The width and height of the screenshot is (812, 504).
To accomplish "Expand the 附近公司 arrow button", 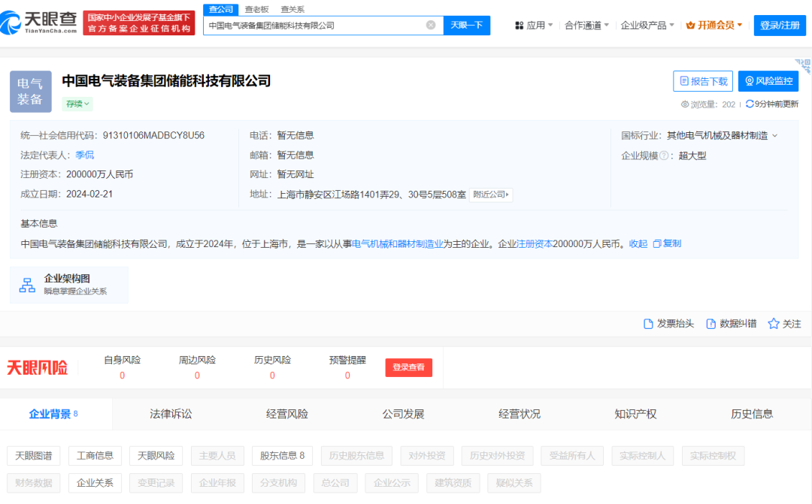I will coord(491,195).
